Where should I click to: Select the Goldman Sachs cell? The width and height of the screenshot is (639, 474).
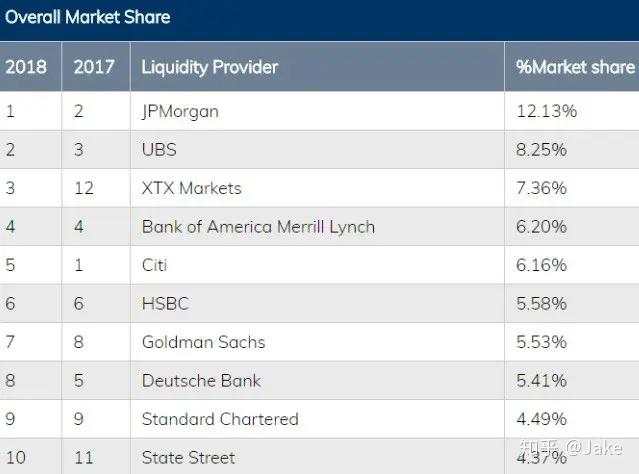tap(203, 342)
